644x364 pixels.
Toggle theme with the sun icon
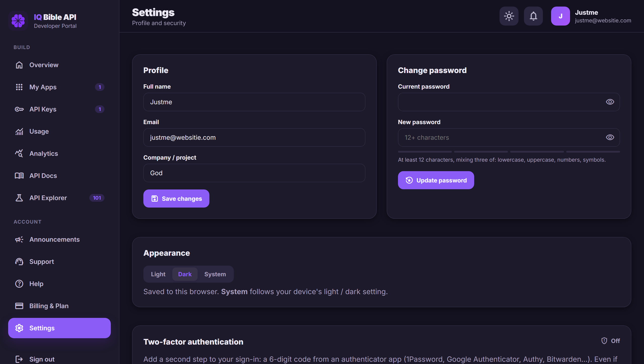[x=509, y=16]
